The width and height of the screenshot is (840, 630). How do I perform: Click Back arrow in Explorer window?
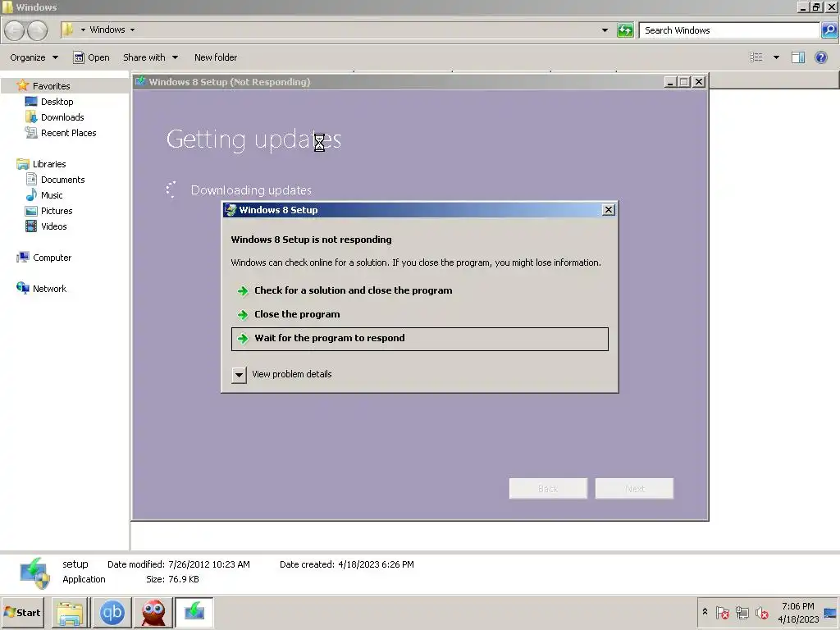[x=15, y=30]
